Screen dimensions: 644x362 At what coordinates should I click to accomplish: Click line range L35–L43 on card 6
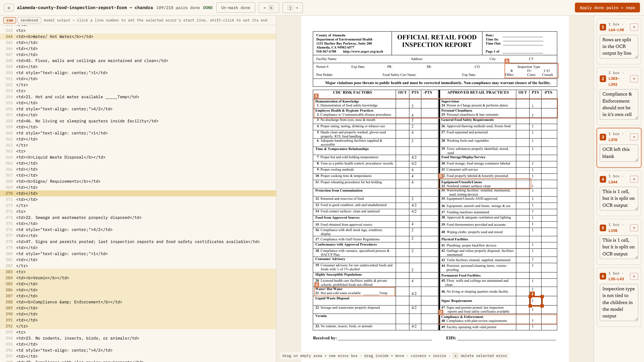point(616,279)
